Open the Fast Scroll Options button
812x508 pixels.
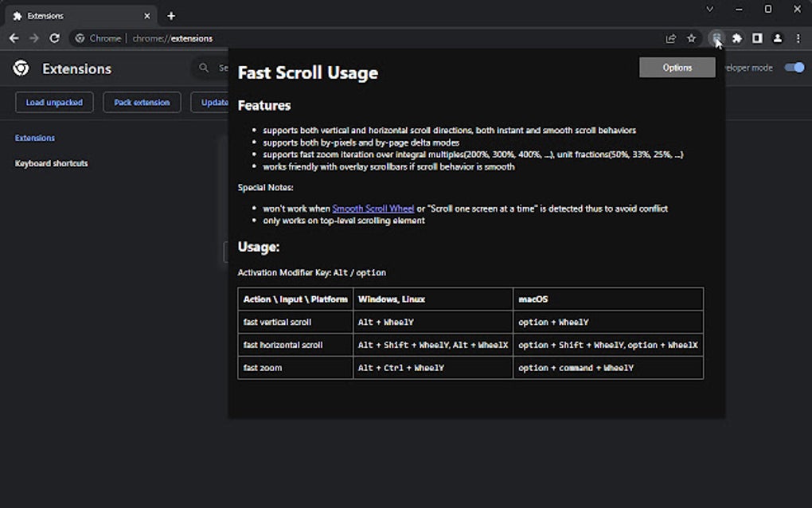click(676, 67)
